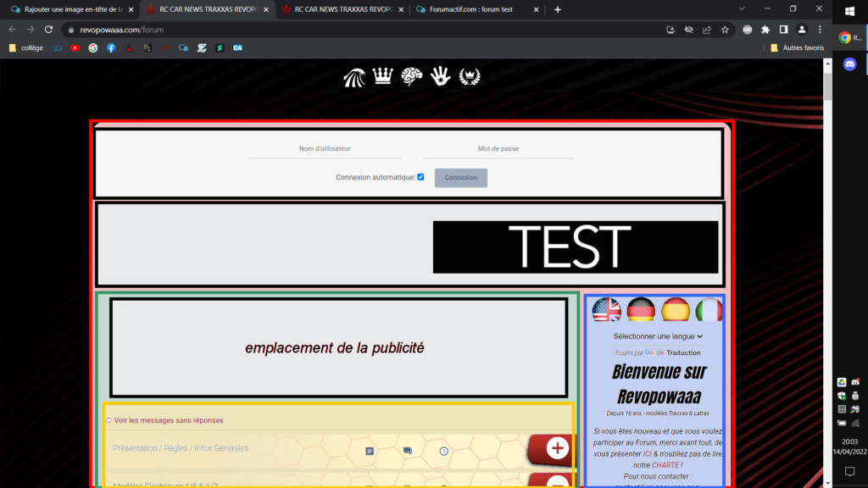Open the Autres favoris bookmarks folder
The width and height of the screenshot is (868, 488).
tap(797, 48)
